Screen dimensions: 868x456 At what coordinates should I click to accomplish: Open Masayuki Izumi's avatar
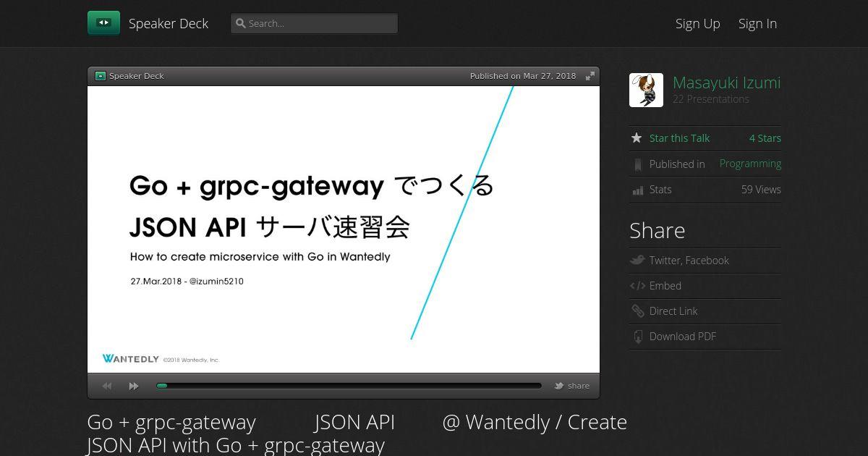[646, 90]
